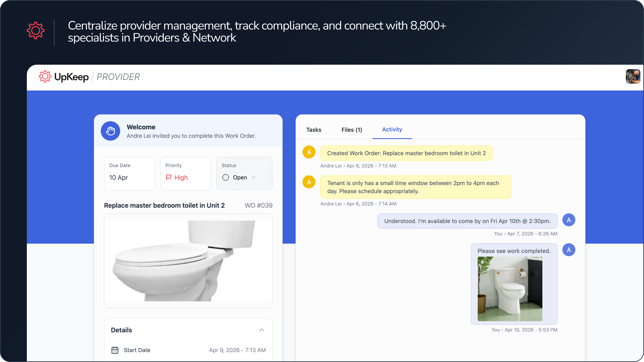This screenshot has height=362, width=644.
Task: Click the UpKeep wordmark text
Action: (x=71, y=77)
